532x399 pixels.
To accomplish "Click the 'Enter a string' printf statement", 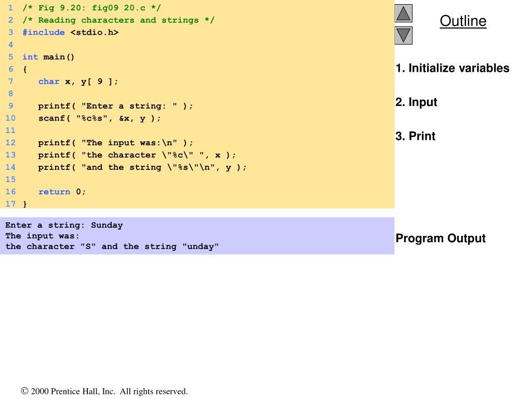I will (x=115, y=106).
